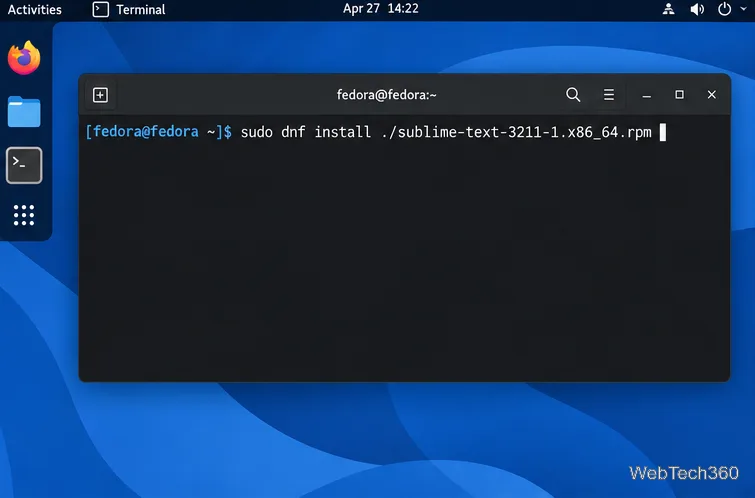
Task: Click the word dnf in the command
Action: [293, 132]
